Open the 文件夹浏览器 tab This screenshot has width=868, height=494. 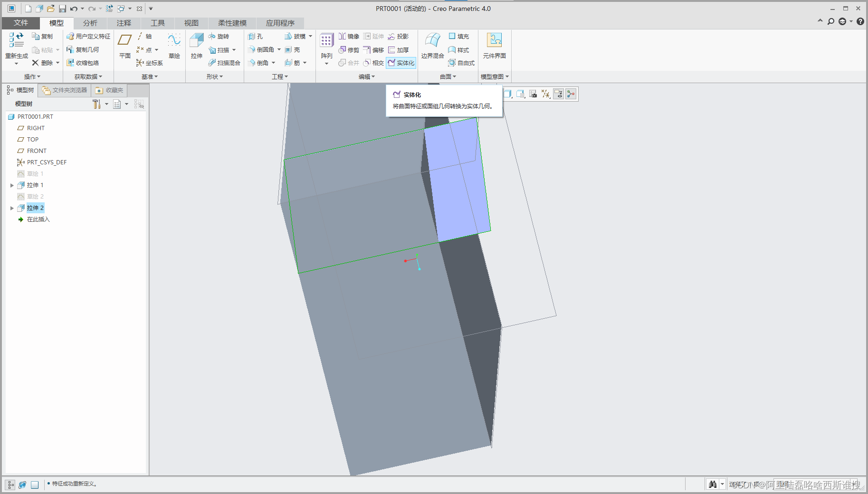(65, 90)
